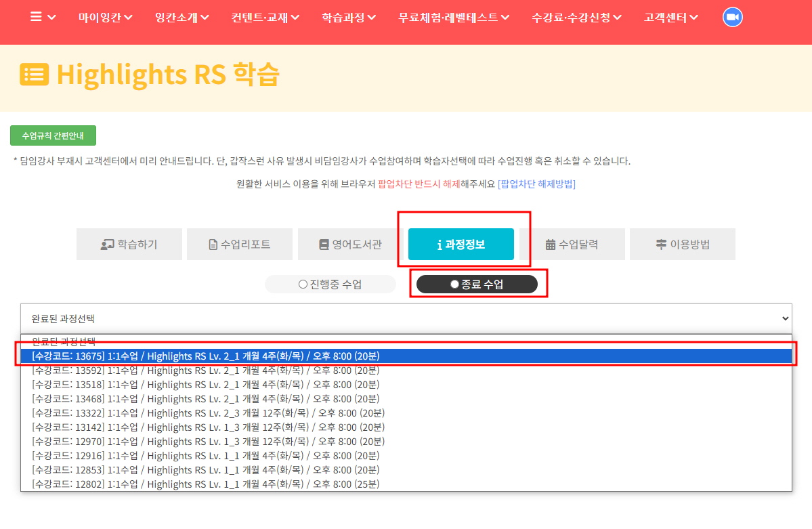Screen dimensions: 812x529
Task: Switch to the 과정정보 tab
Action: [x=461, y=244]
